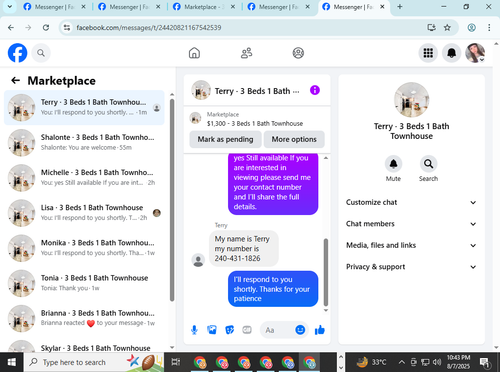Choose a GIF icon in composer

coord(247,330)
